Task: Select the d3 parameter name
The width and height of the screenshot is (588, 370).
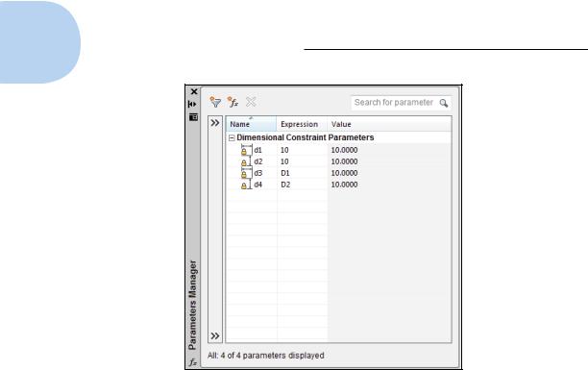Action: pos(258,173)
